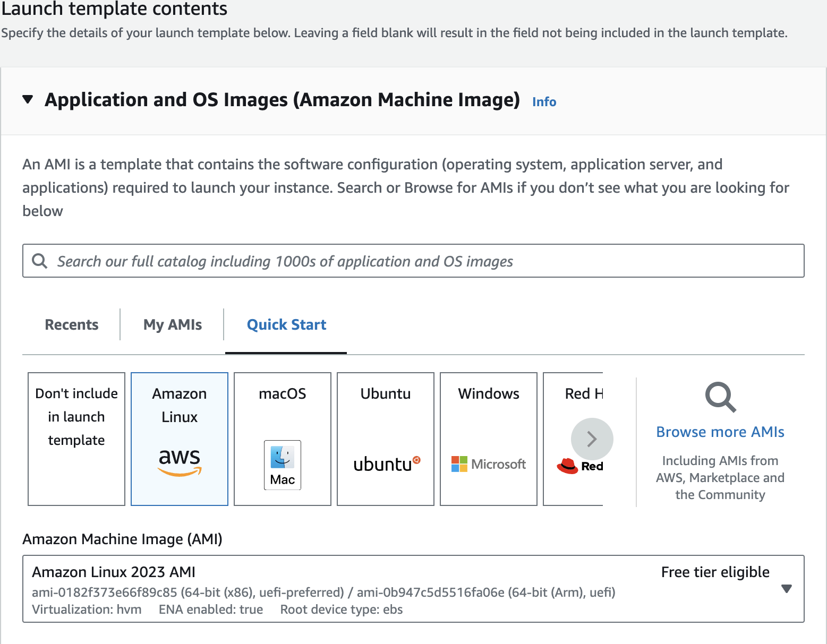Collapse the Application and OS Images section

(28, 99)
